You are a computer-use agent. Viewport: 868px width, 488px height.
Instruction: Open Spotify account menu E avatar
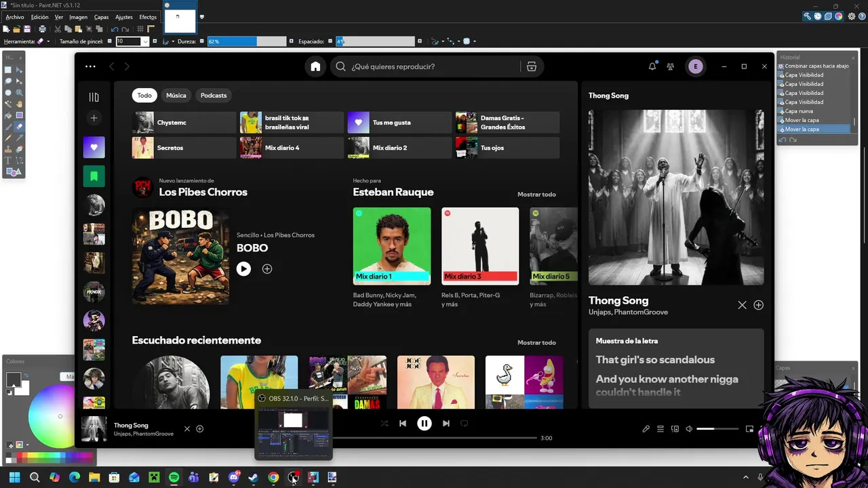[695, 66]
